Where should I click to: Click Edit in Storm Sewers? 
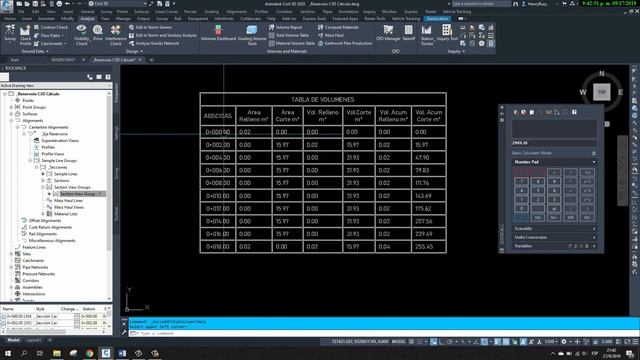point(150,27)
